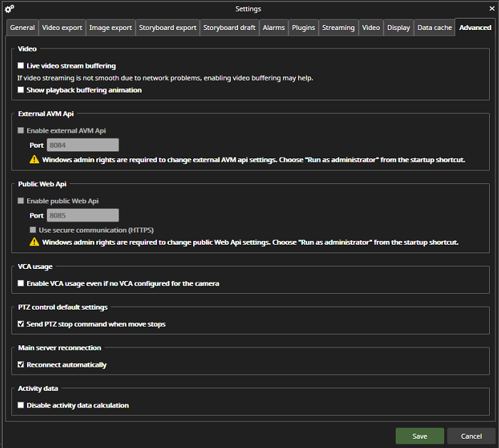Open Storyboard draft tab
The width and height of the screenshot is (499, 448).
click(230, 28)
